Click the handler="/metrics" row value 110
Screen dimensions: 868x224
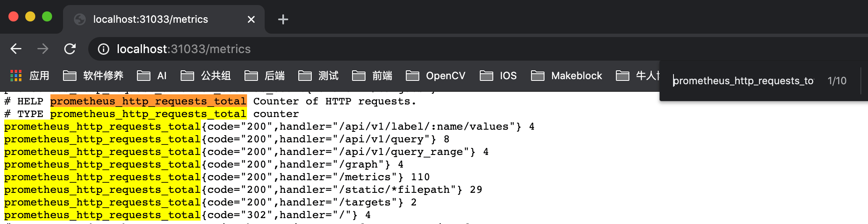pos(420,177)
